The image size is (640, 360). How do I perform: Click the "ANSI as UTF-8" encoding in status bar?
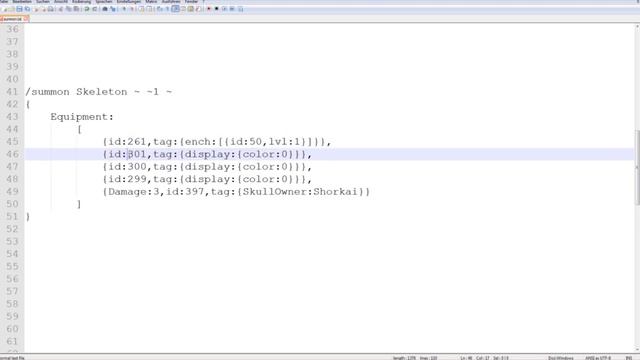598,358
